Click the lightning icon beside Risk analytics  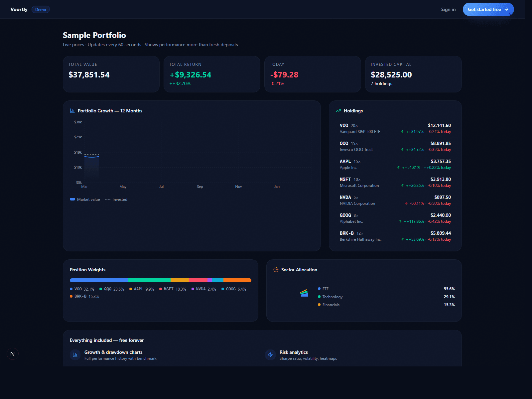point(270,355)
